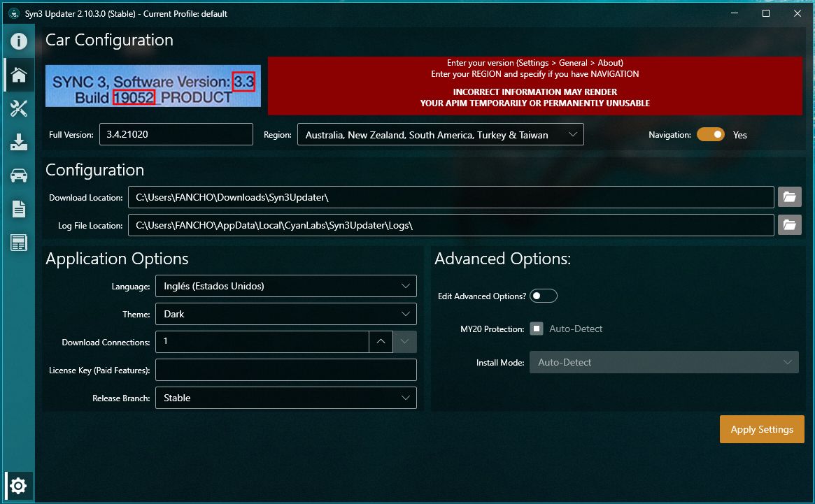Close the Syn3 Updater window
The width and height of the screenshot is (815, 504).
pos(798,13)
